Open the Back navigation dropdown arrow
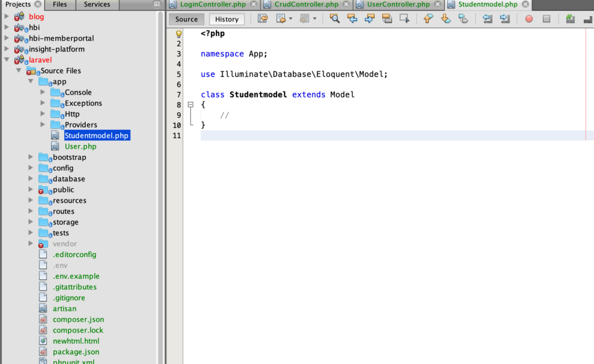 pyautogui.click(x=291, y=19)
